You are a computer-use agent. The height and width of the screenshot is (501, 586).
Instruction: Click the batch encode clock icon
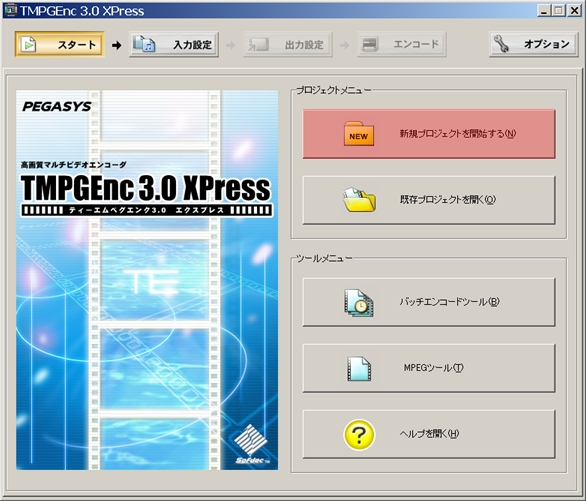359,303
